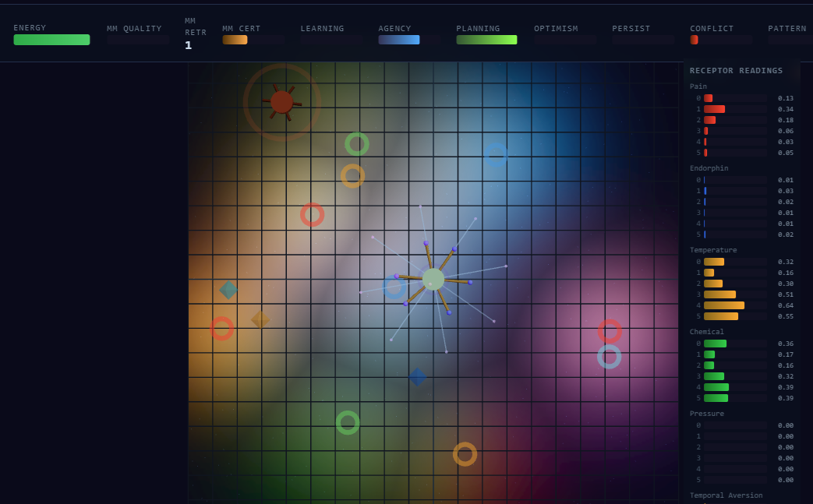The image size is (813, 504).
Task: Click the red ring beside orange diamond
Action: [x=222, y=329]
